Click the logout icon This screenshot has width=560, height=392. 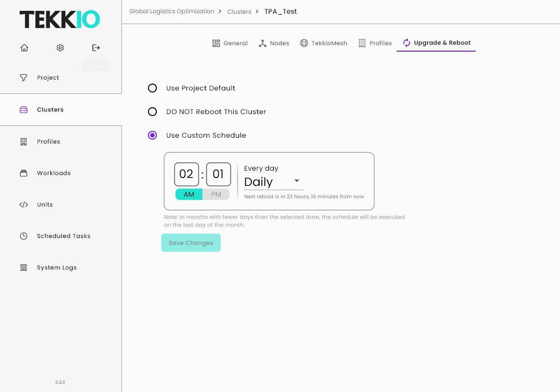click(x=96, y=48)
